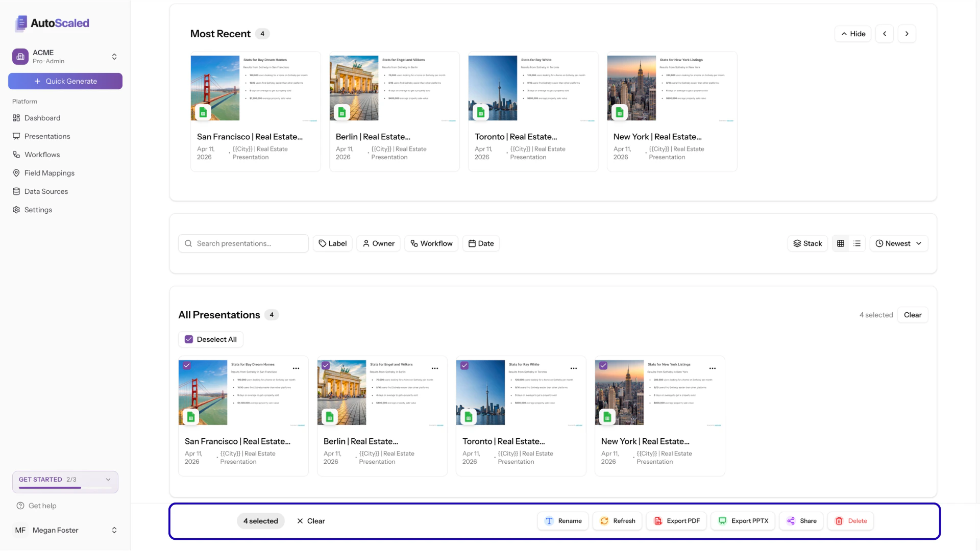Toggle the Stack view option
The image size is (980, 551).
click(x=807, y=243)
